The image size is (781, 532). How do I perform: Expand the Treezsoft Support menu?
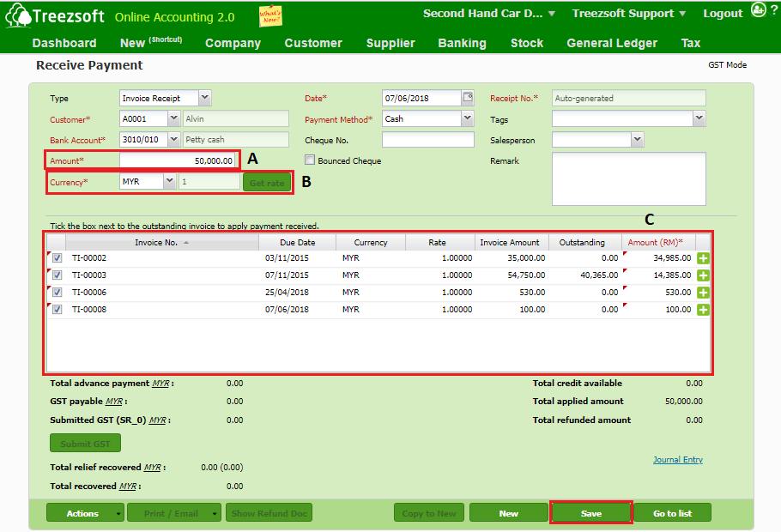click(x=628, y=14)
